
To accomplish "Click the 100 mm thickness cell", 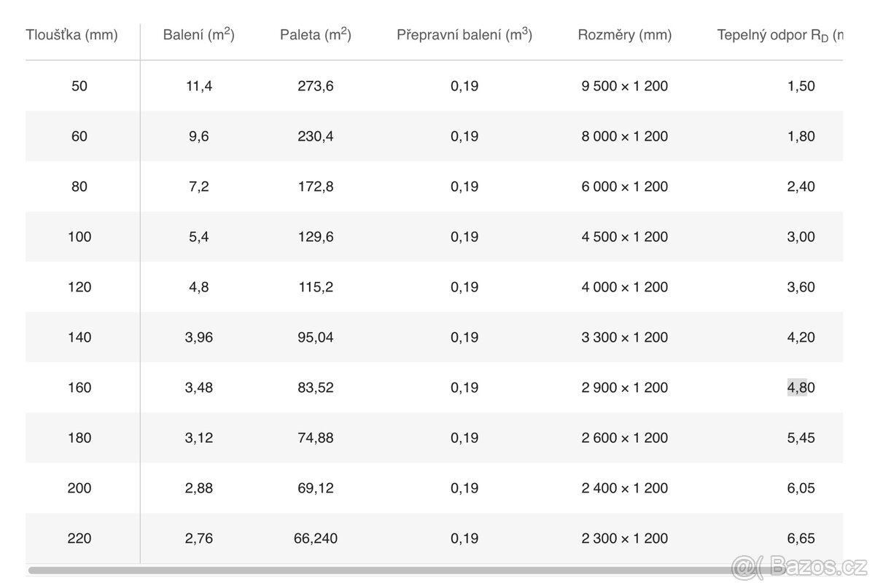I will coord(79,237).
